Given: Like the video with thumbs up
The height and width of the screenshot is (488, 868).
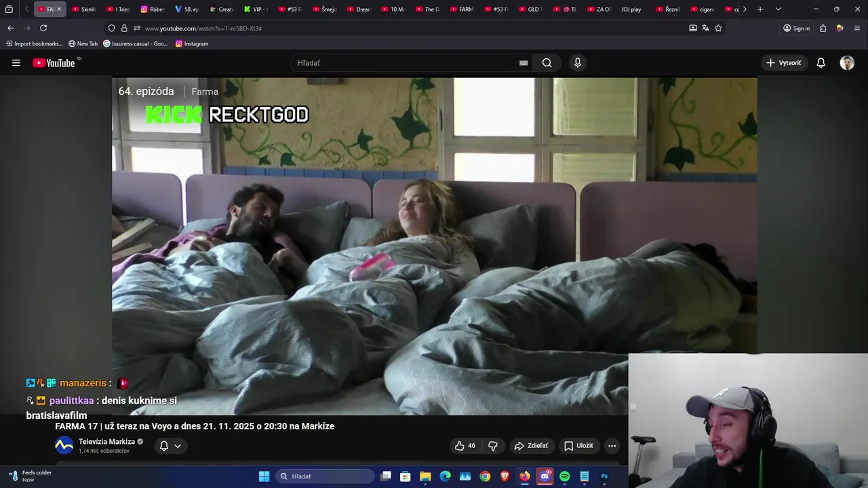Looking at the screenshot, I should point(465,446).
